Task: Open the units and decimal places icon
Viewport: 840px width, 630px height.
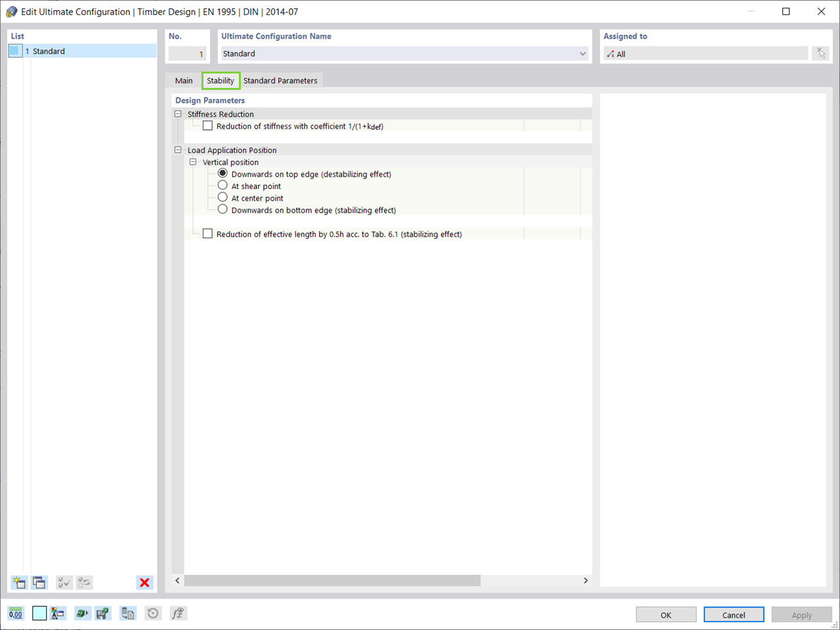Action: click(x=16, y=614)
